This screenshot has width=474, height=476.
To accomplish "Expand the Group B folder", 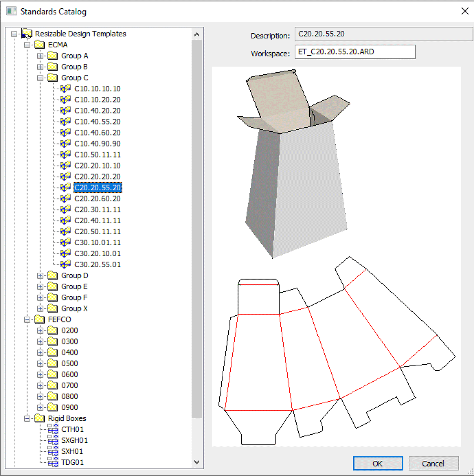I will coord(40,67).
